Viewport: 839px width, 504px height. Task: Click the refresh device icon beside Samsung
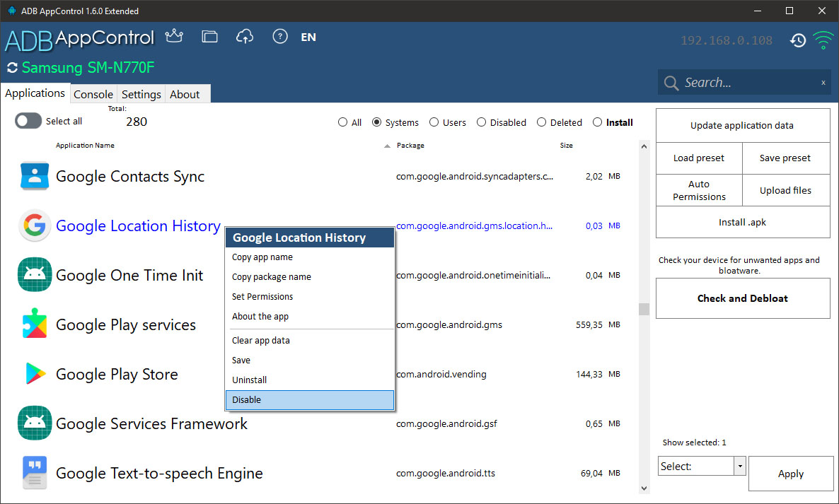pyautogui.click(x=11, y=68)
